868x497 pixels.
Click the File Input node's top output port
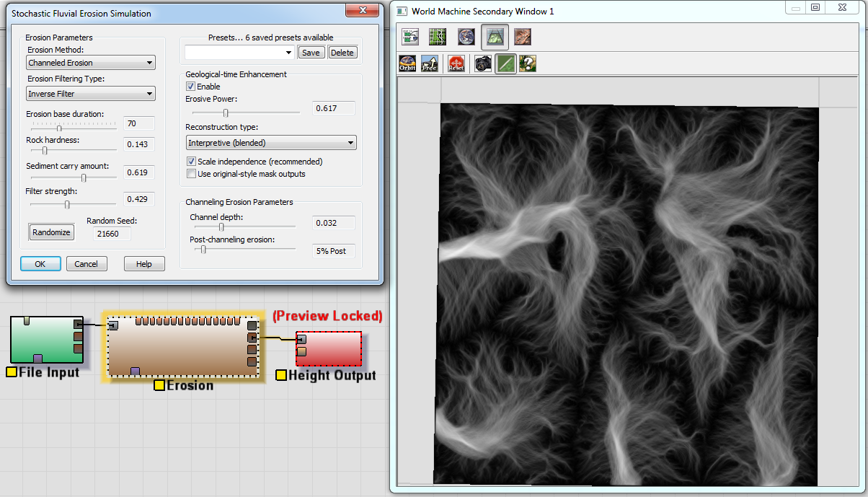[x=78, y=325]
